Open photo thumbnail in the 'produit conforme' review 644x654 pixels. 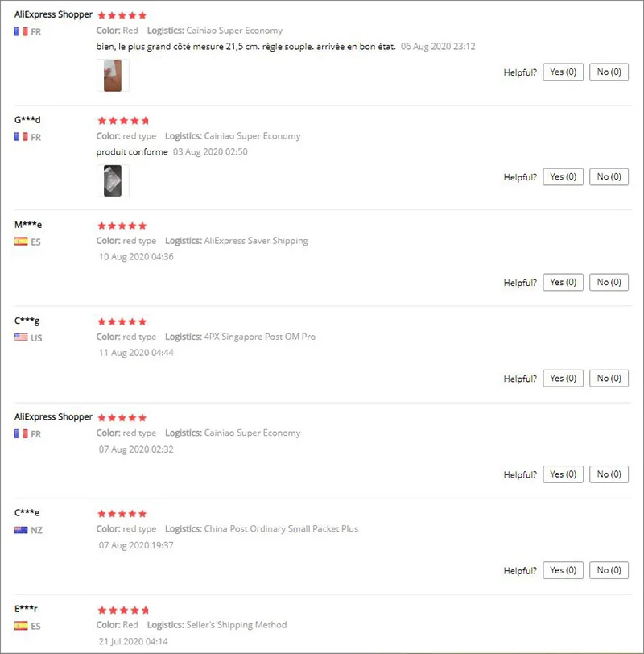click(x=113, y=180)
